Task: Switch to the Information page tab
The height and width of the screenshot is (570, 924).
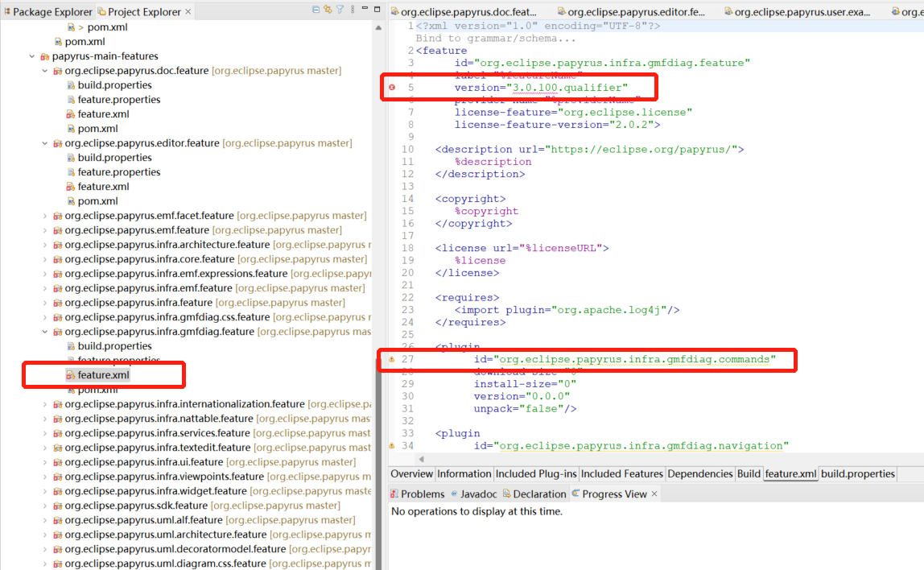Action: pyautogui.click(x=464, y=474)
